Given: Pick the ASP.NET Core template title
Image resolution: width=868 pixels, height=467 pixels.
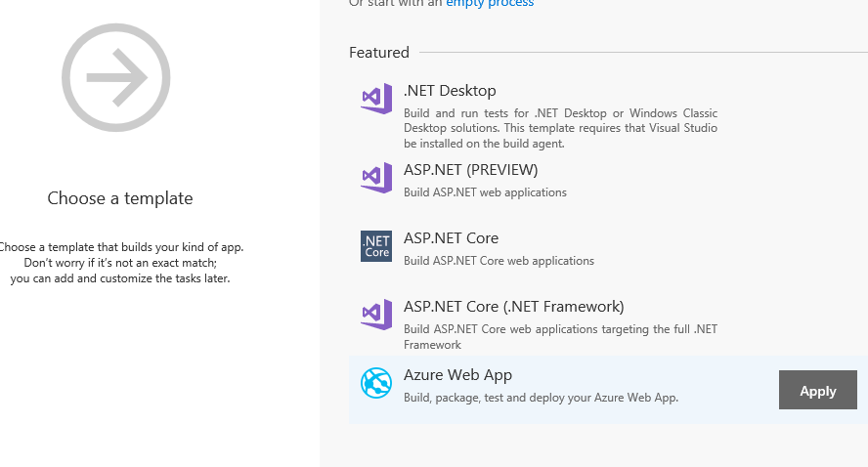Looking at the screenshot, I should (x=451, y=238).
